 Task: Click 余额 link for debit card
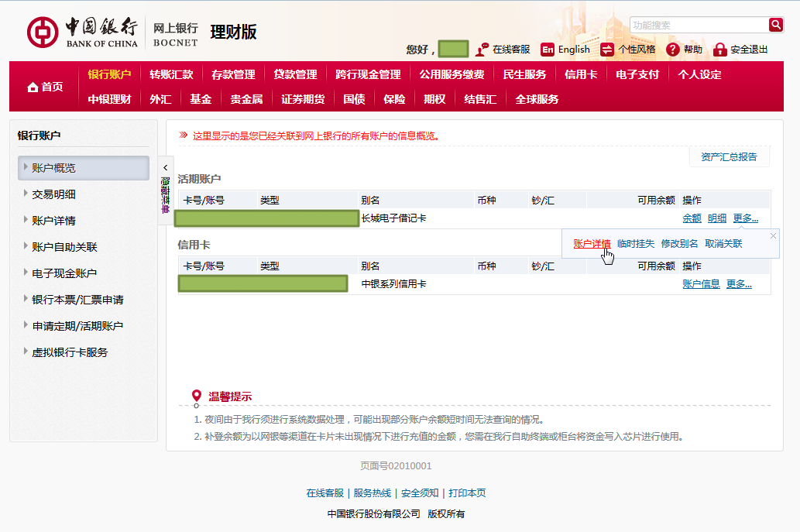click(692, 218)
